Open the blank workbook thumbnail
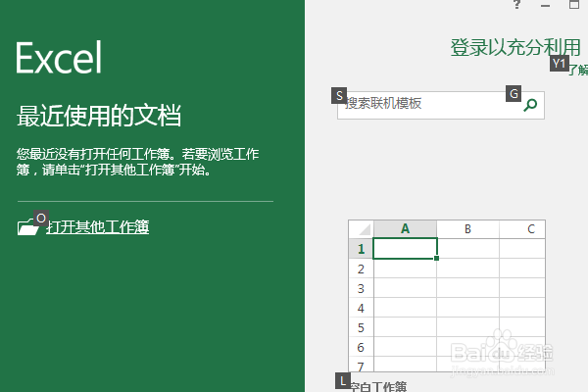 [x=447, y=296]
